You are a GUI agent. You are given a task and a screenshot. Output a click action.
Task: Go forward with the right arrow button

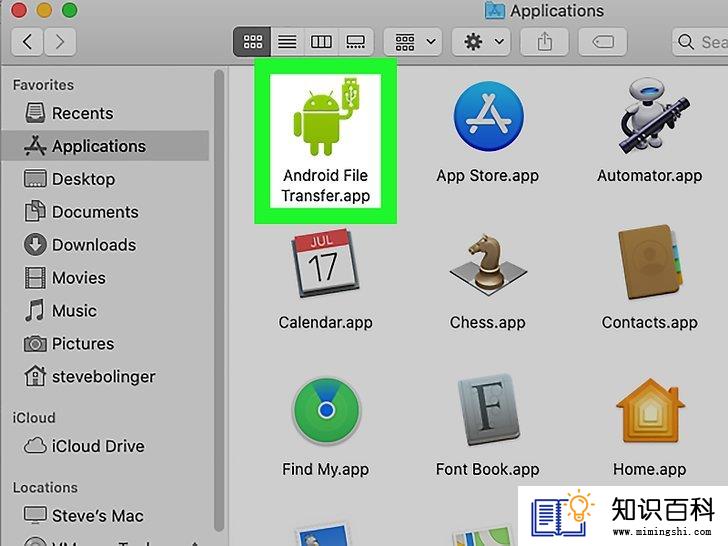(x=60, y=42)
